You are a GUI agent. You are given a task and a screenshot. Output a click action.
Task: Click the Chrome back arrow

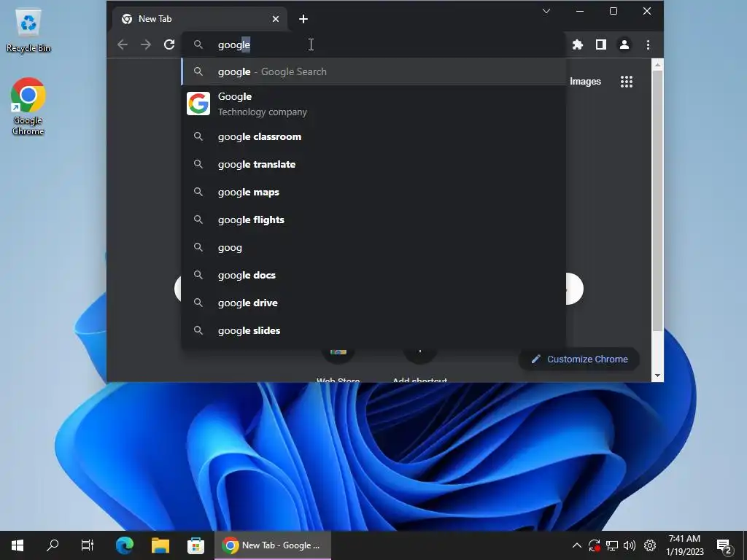(x=123, y=44)
